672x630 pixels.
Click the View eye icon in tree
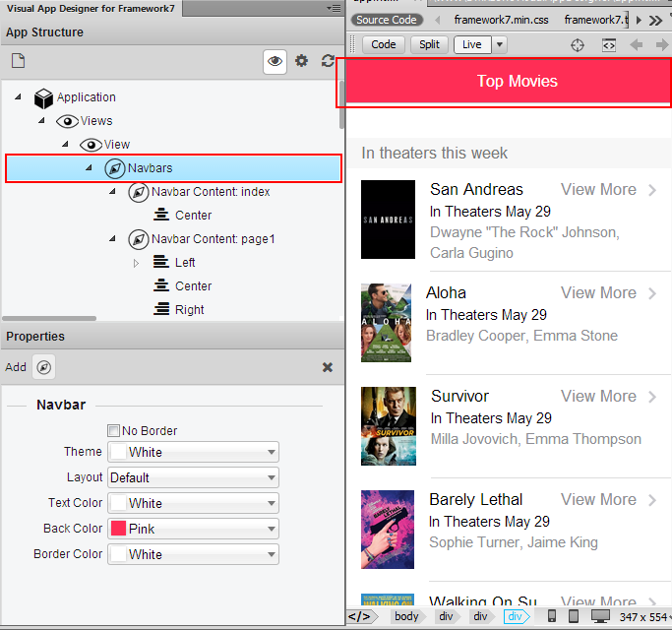click(x=91, y=145)
